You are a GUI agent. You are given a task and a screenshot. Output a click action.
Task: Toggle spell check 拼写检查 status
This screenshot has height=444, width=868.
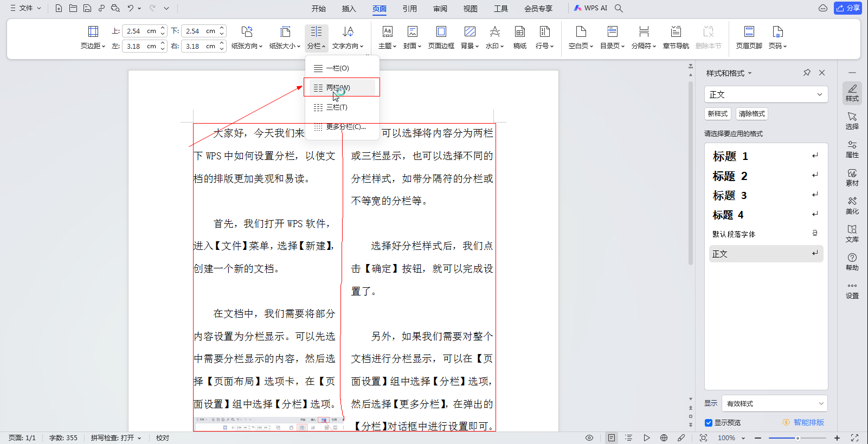click(x=116, y=437)
